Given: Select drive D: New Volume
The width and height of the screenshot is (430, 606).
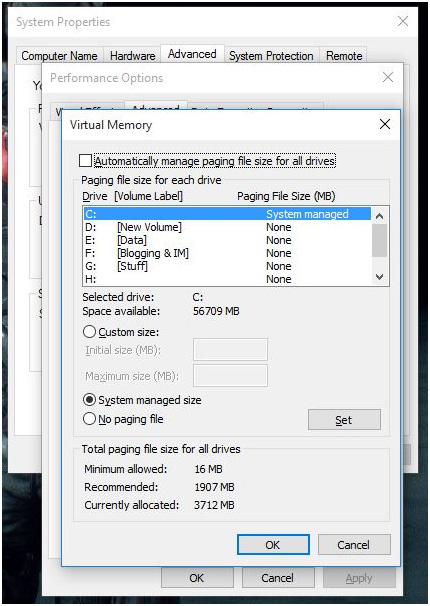Looking at the screenshot, I should [x=227, y=227].
